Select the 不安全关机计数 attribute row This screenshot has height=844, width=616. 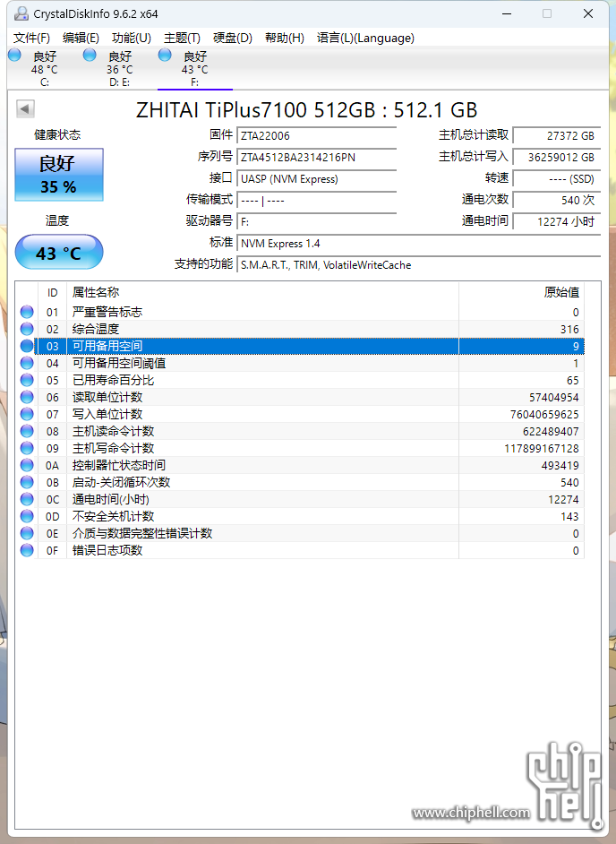[300, 516]
